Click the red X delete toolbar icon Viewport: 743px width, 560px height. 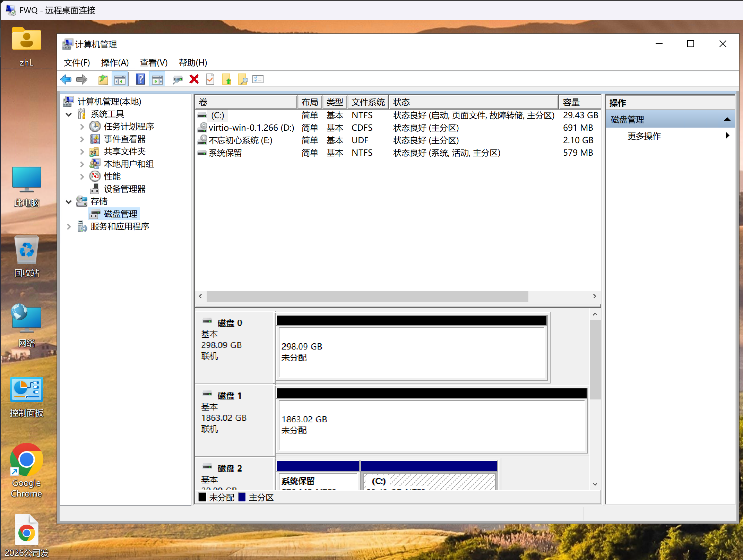pyautogui.click(x=194, y=79)
